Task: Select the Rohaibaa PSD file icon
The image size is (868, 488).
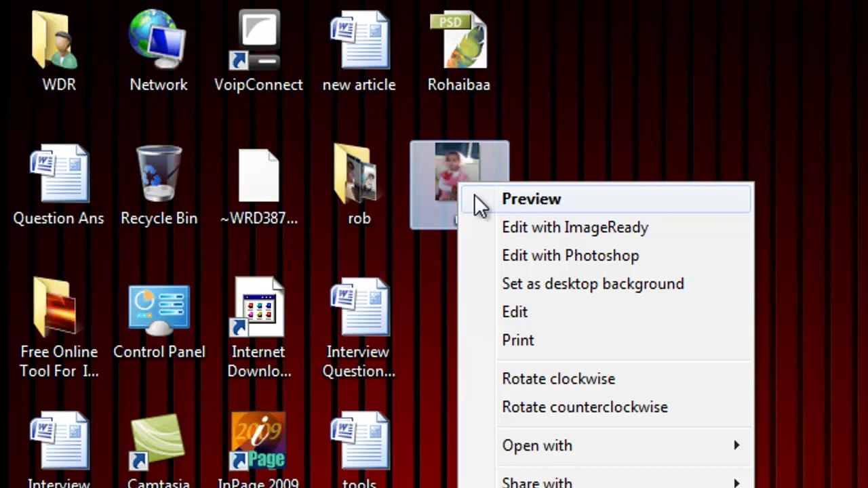Action: coord(458,41)
